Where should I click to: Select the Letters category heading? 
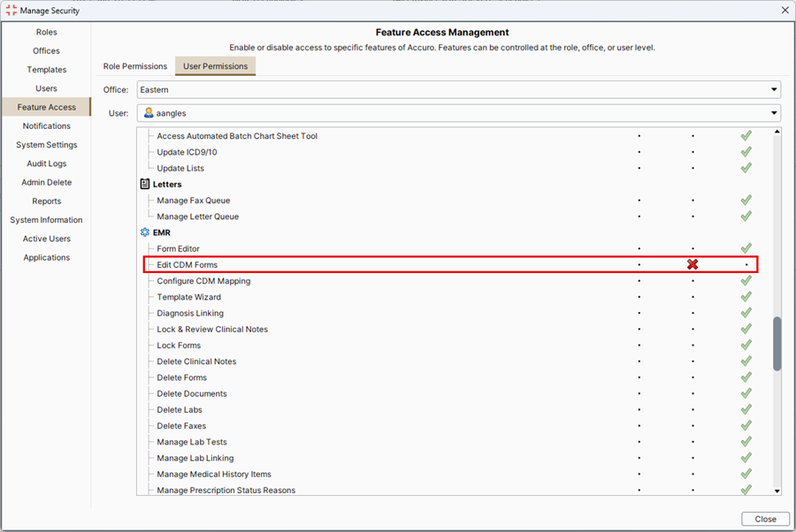click(167, 184)
